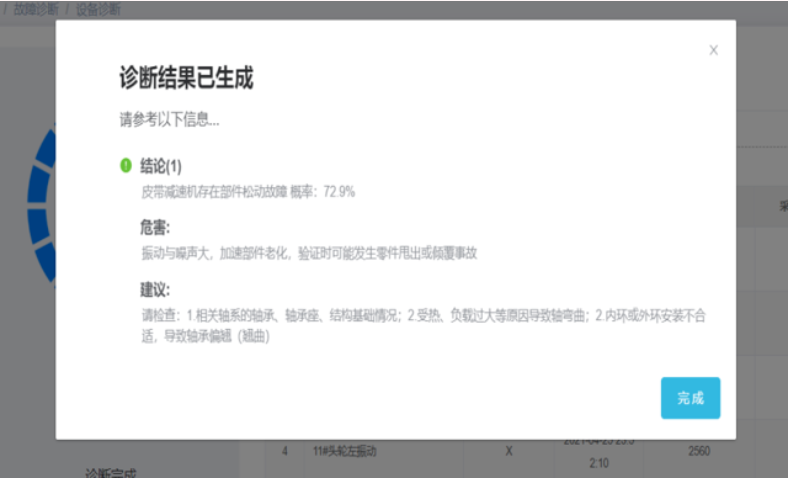This screenshot has height=478, width=788.
Task: Open the 设备诊断 breadcrumb item
Action: pyautogui.click(x=99, y=9)
